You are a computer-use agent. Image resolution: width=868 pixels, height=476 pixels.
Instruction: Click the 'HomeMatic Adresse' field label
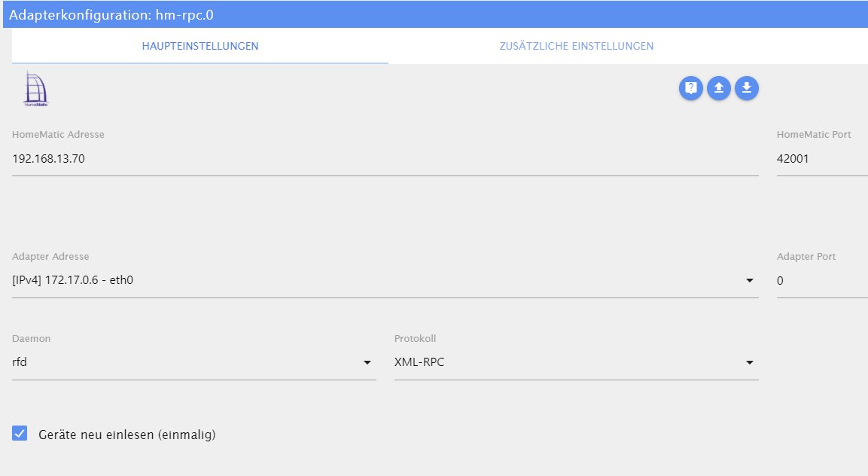click(x=58, y=135)
